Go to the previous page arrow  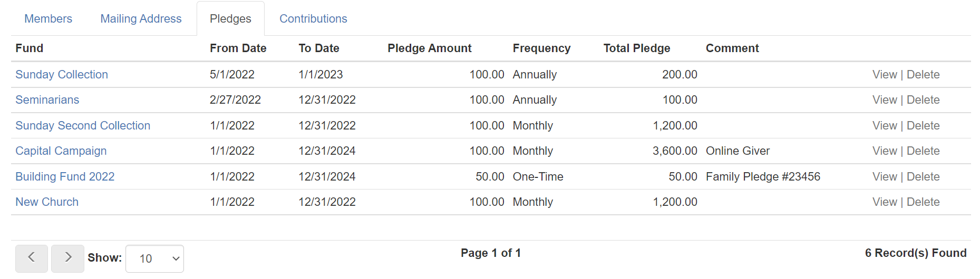(x=32, y=258)
